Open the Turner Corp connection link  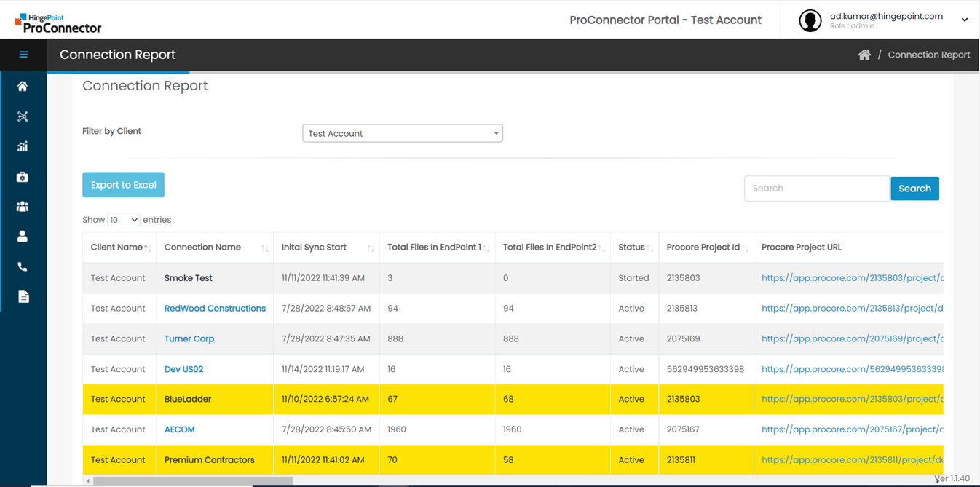(189, 339)
